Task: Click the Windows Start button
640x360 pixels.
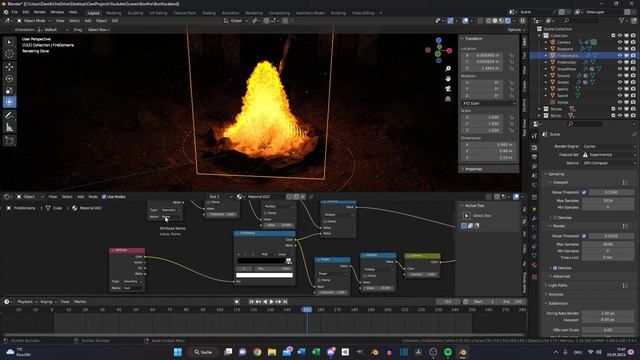Action: 178,352
